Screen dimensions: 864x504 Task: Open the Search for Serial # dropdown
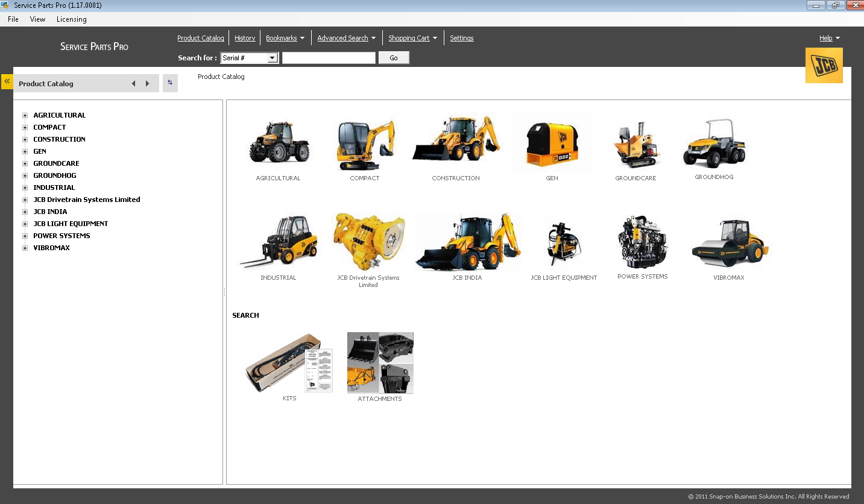coord(273,57)
